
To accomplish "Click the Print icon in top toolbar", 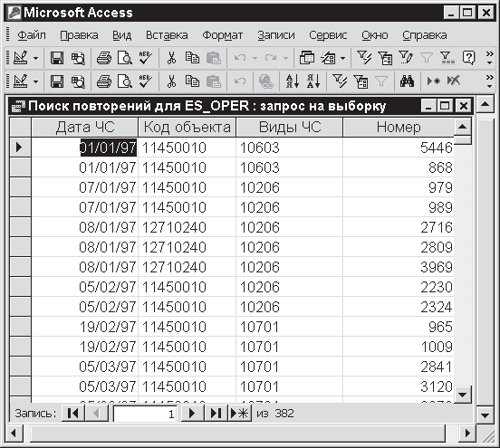I will click(x=103, y=58).
